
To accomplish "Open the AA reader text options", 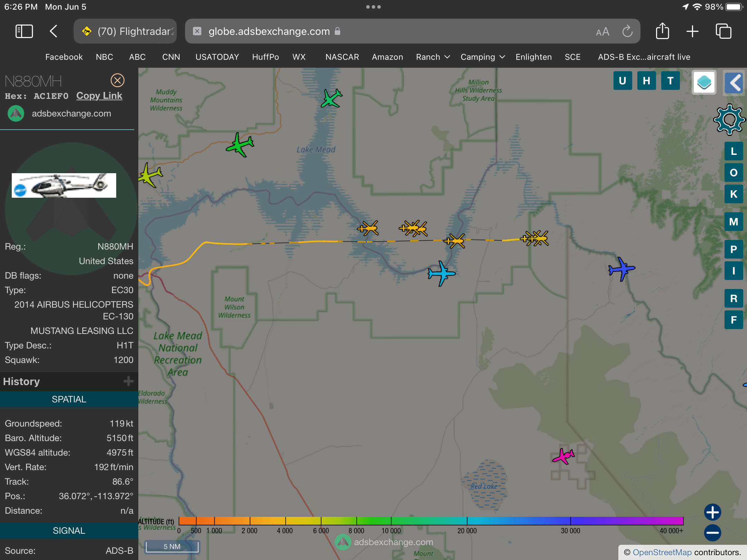I will pos(602,32).
